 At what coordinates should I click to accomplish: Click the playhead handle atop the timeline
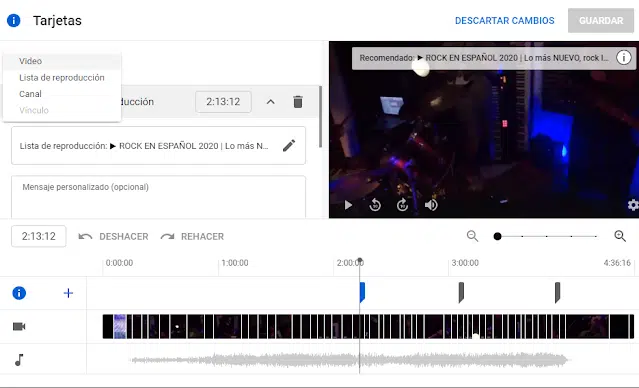(x=359, y=260)
